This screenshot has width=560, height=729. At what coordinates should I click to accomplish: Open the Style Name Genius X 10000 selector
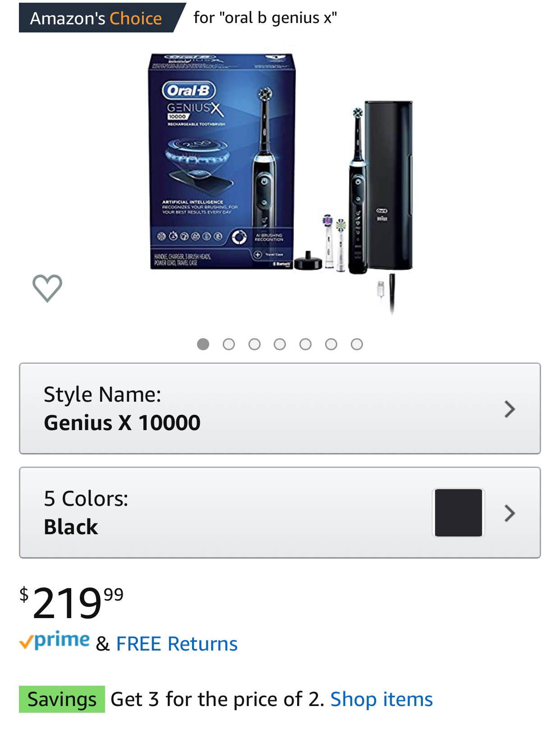tap(280, 408)
